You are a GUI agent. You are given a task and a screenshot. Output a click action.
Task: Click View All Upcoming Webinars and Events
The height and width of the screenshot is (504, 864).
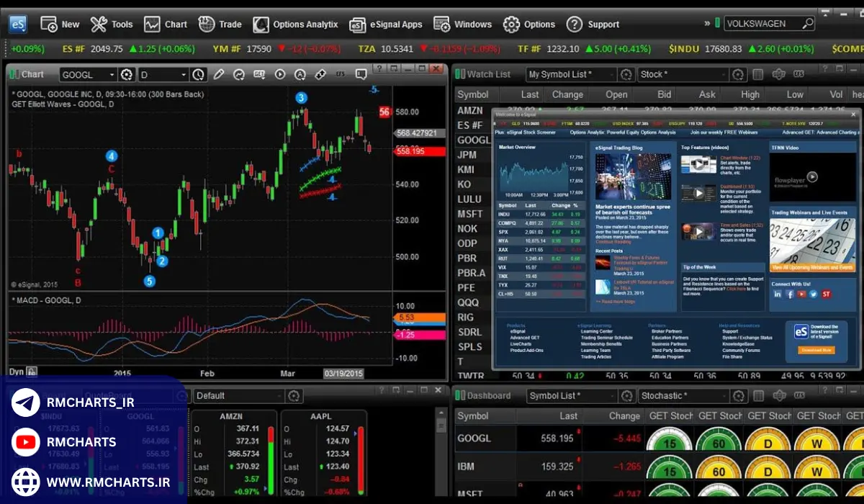pyautogui.click(x=812, y=267)
